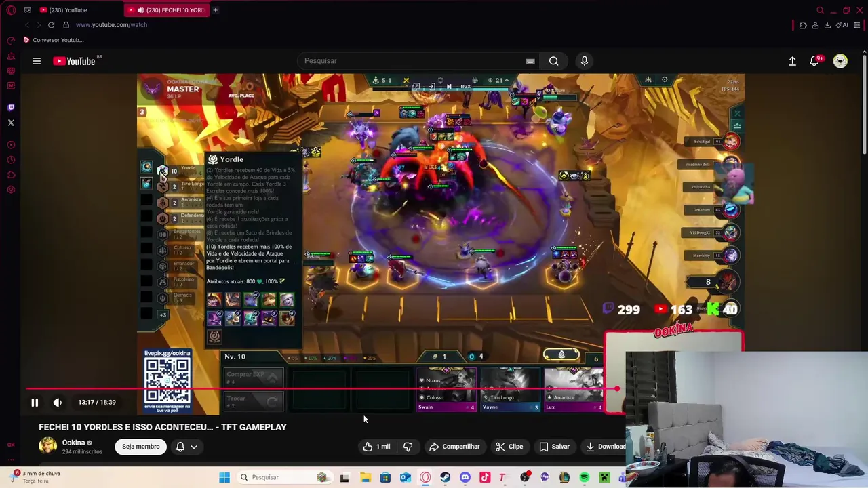Screen dimensions: 868x488
Task: Open browser extensions toolbar icon
Action: (x=803, y=25)
